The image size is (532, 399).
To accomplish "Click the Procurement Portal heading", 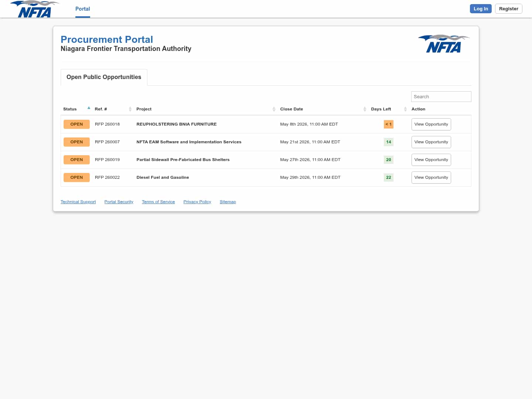I will point(107,40).
